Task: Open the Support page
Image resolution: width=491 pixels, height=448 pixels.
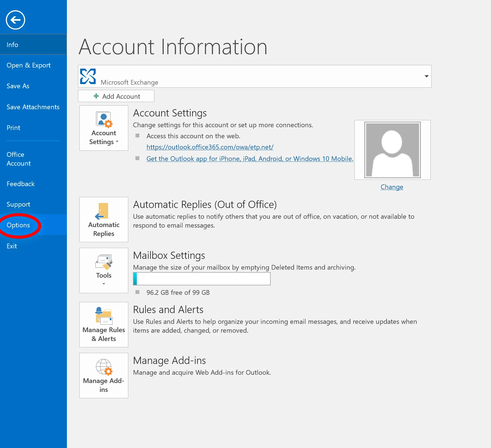Action: pos(33,204)
